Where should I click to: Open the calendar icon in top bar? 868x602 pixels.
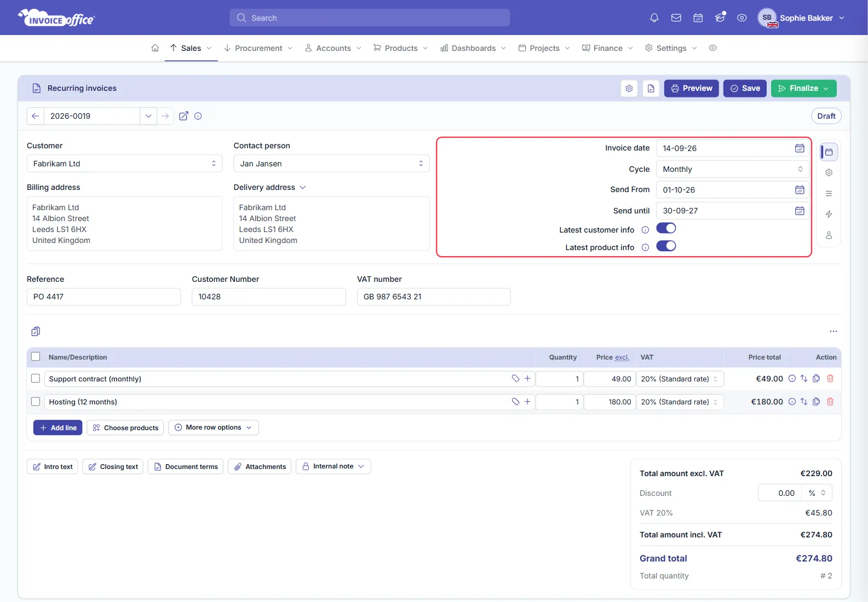click(698, 18)
